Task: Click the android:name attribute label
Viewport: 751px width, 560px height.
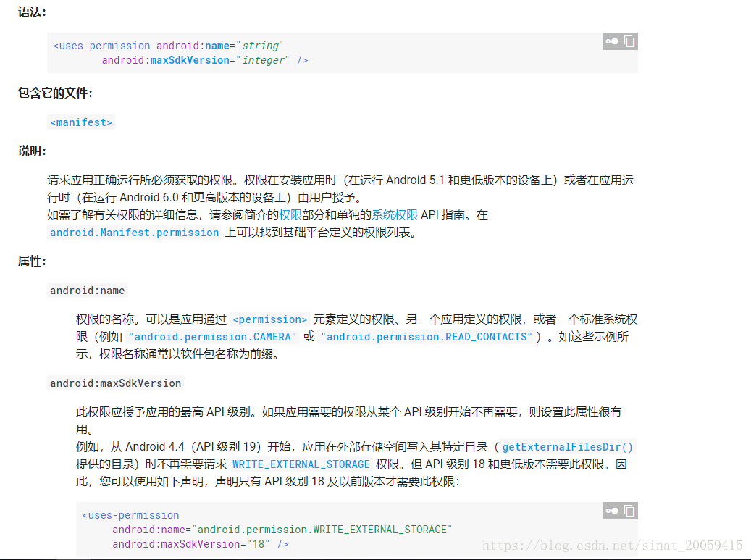Action: (88, 291)
